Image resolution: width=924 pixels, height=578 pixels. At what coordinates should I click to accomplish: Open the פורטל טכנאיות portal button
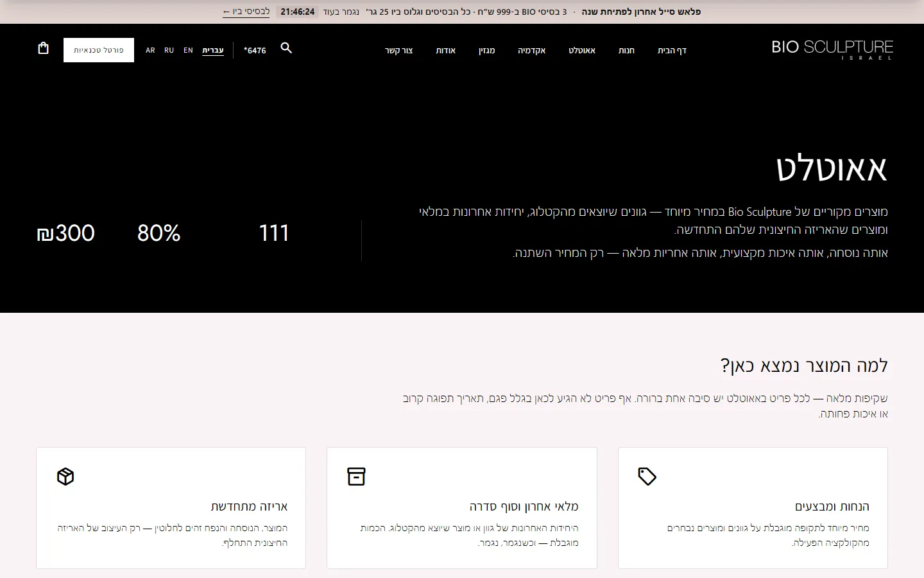(99, 50)
